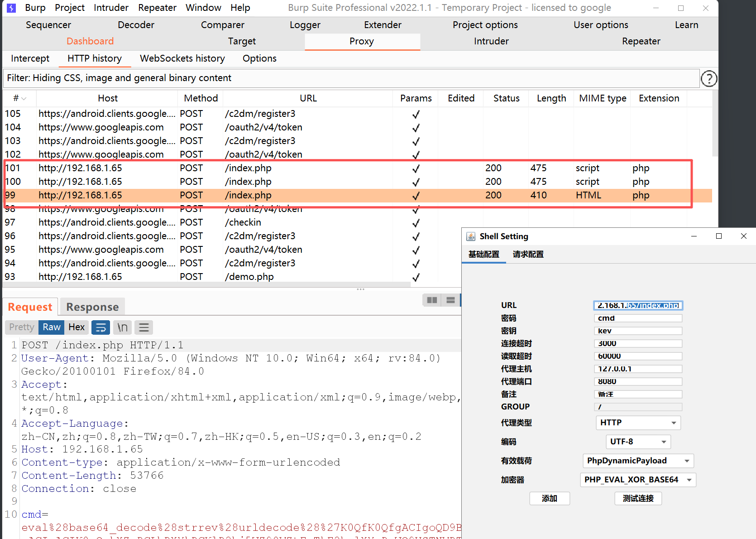The width and height of the screenshot is (756, 539).
Task: Open the message editor hamburger menu
Action: tap(144, 327)
